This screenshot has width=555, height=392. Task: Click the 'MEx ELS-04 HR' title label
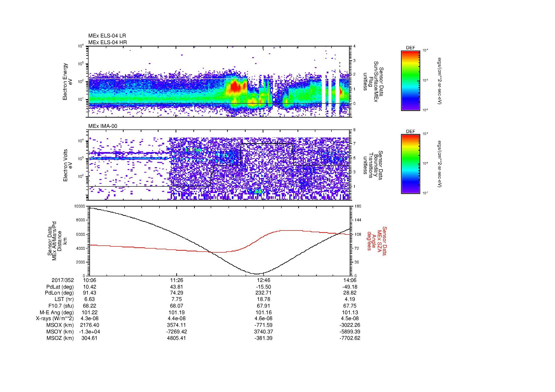(107, 42)
